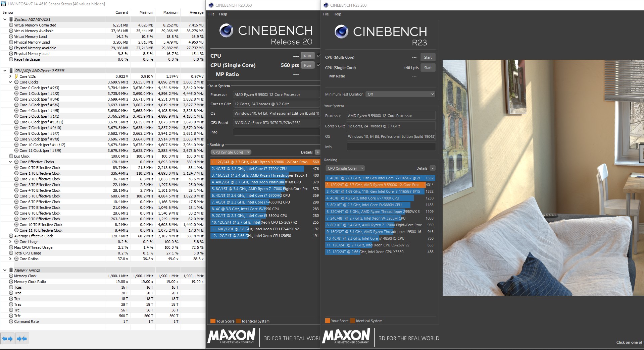Click the Cinebench R23.200 title bar icon
644x350 pixels.
(326, 5)
